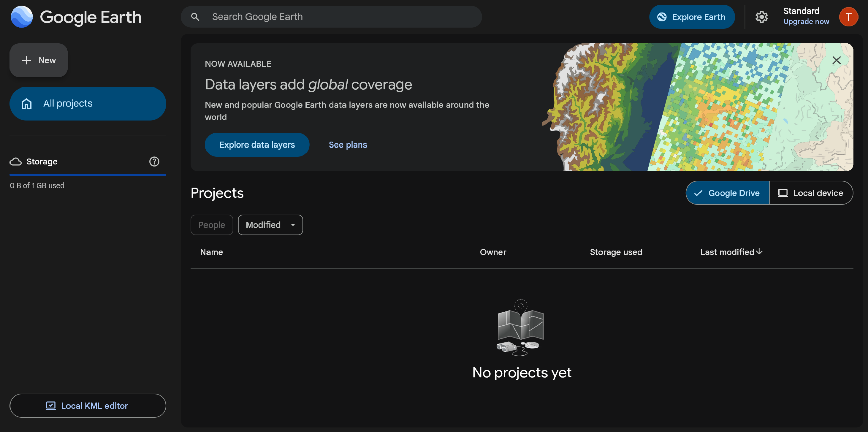Dismiss the data layers banner

tap(836, 60)
